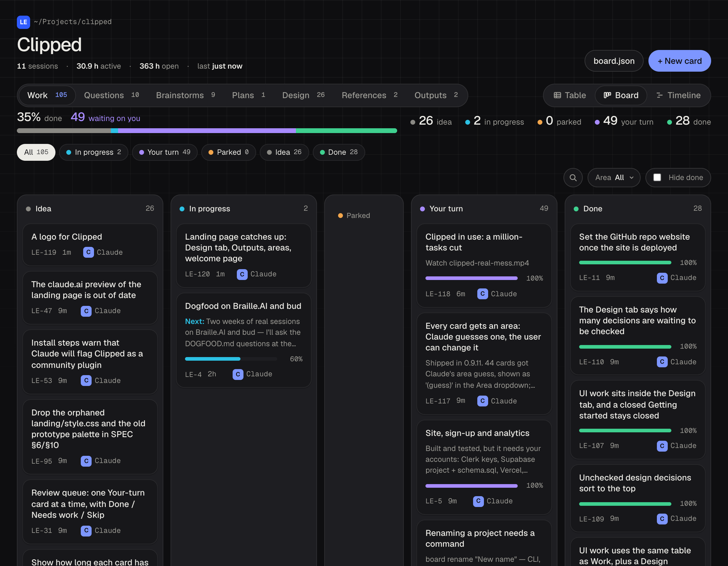Filter by Parked 0 pill
728x566 pixels.
pyautogui.click(x=229, y=152)
